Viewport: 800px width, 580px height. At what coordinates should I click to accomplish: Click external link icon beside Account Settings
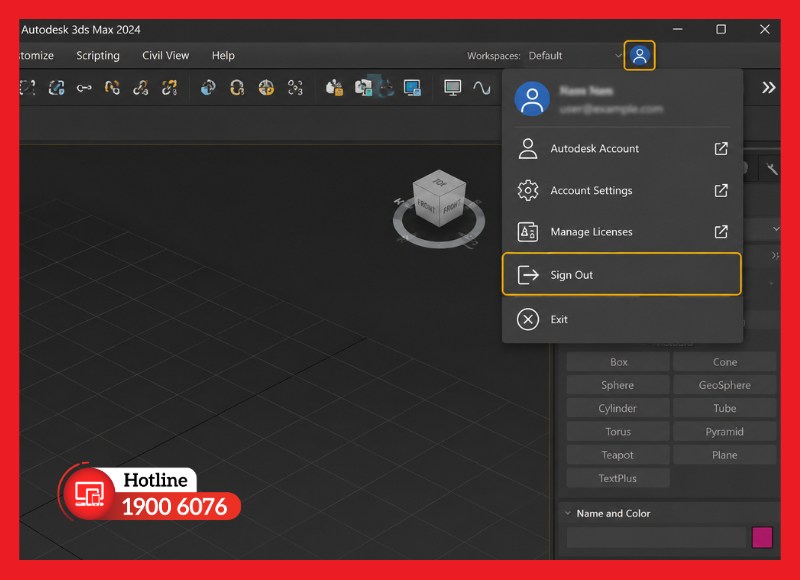(720, 190)
